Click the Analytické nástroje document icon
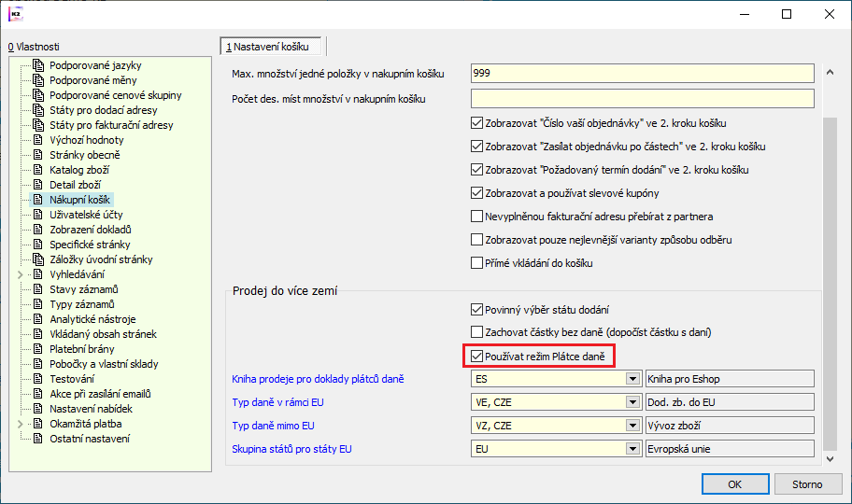The width and height of the screenshot is (852, 504). pyautogui.click(x=38, y=319)
